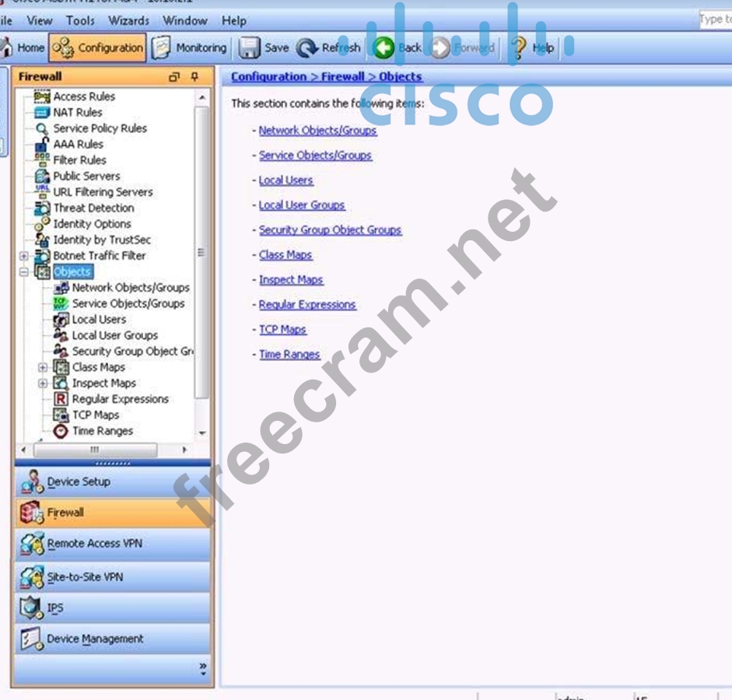Open the Wizards menu

click(128, 21)
